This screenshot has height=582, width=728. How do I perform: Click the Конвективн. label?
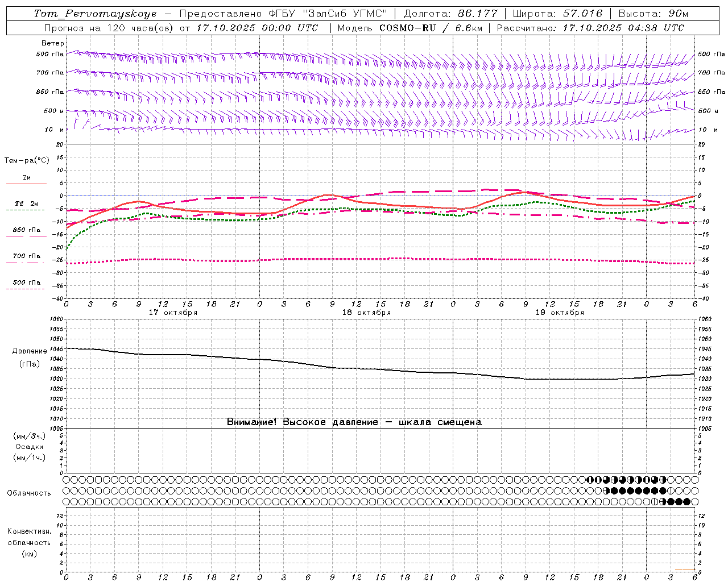[30, 531]
